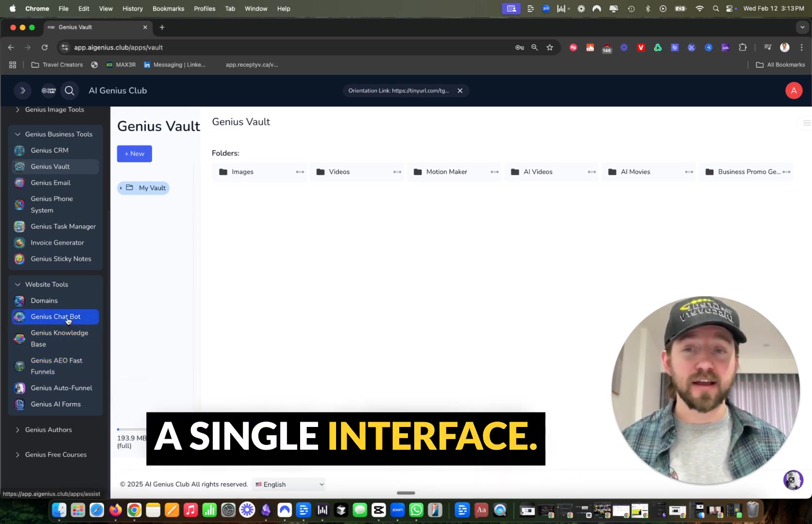Screen dimensions: 812x524
Task: Open Chrome extensions puzzle icon
Action: 743,48
